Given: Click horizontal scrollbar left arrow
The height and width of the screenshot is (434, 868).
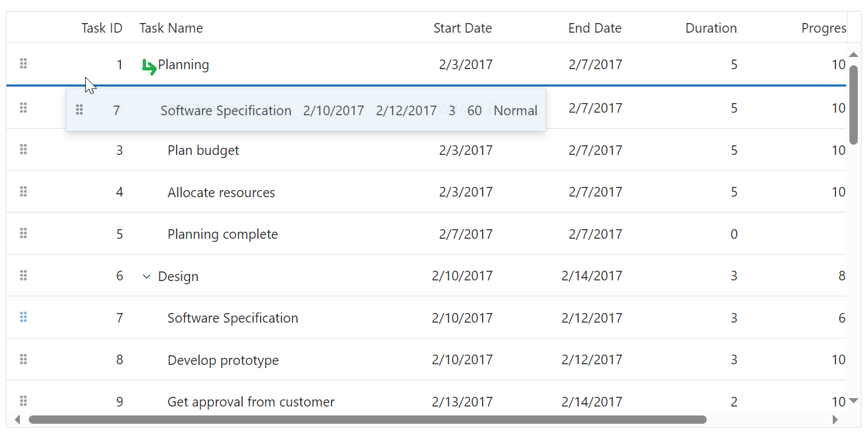Looking at the screenshot, I should pos(17,420).
